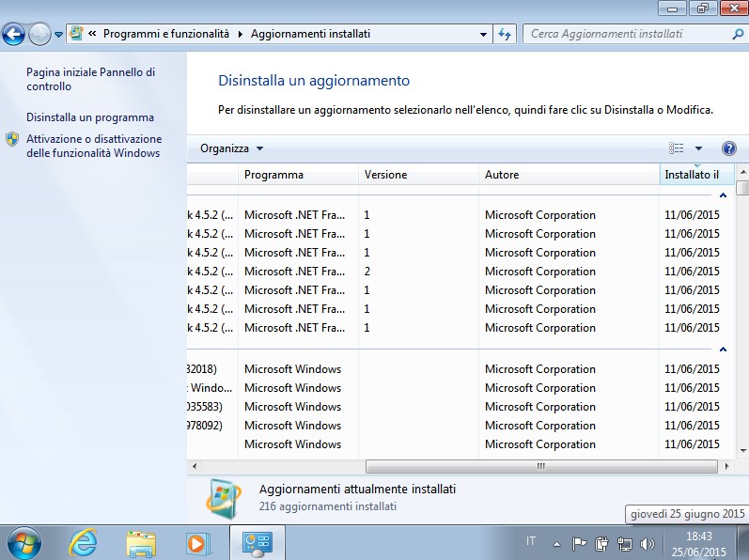The height and width of the screenshot is (560, 749).
Task: Sort by the Programma column header
Action: coord(298,175)
